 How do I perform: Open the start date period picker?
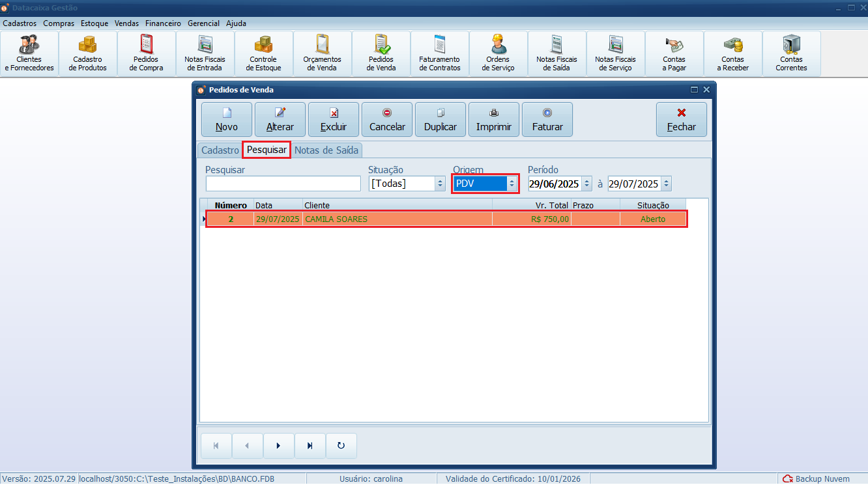pos(586,184)
